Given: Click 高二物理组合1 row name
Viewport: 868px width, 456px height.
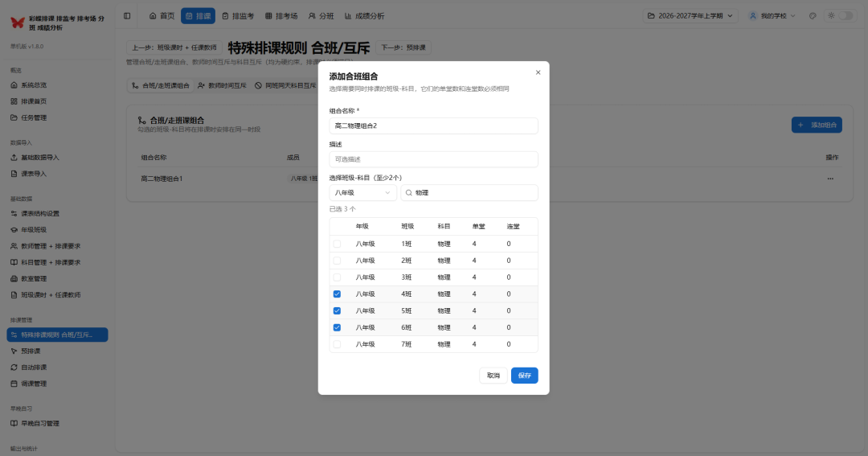Looking at the screenshot, I should [x=162, y=179].
